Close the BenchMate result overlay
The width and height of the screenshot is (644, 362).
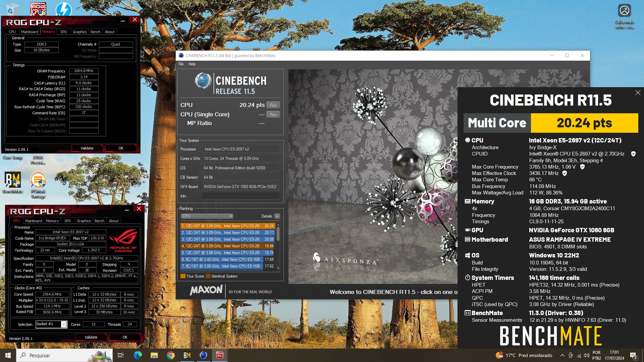coord(638,93)
